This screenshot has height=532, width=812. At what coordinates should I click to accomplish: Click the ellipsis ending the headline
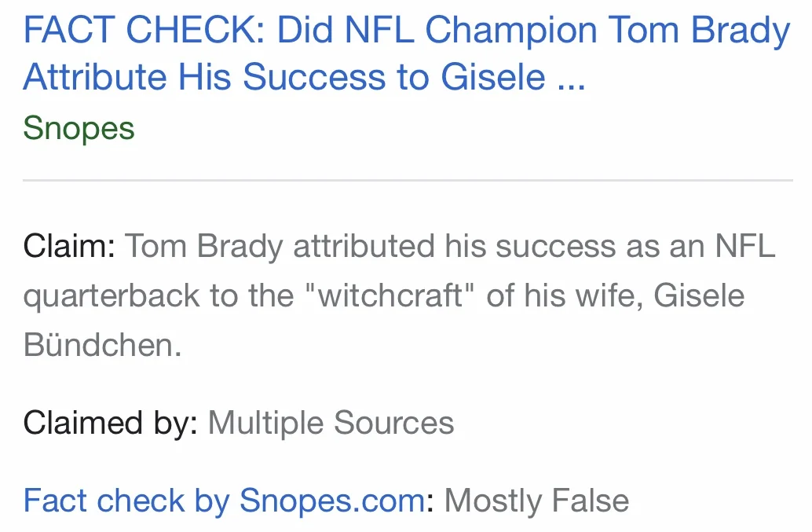pyautogui.click(x=571, y=78)
